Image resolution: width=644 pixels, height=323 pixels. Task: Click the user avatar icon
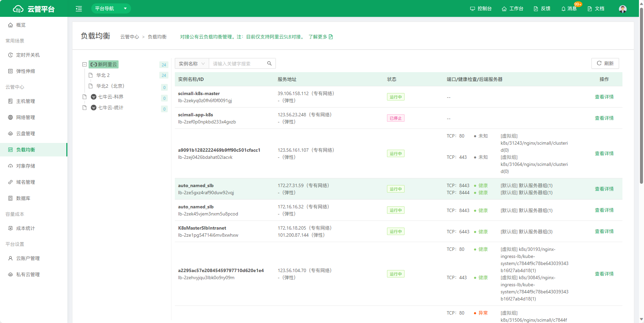(623, 9)
